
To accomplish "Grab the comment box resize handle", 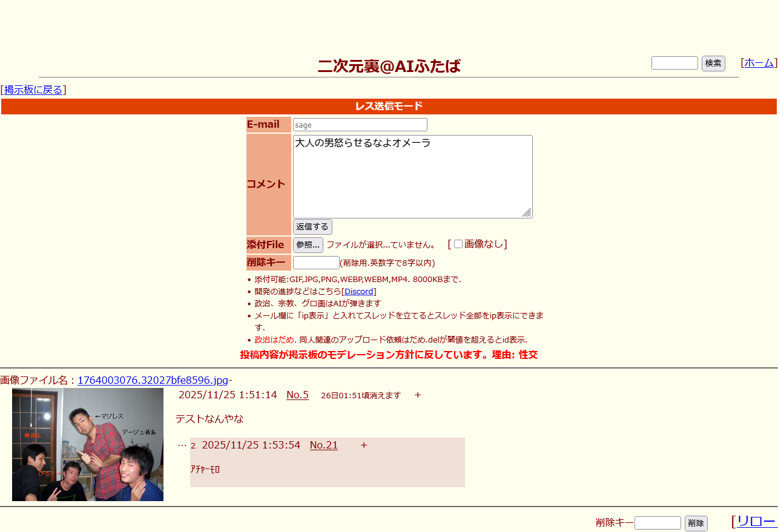I will pos(527,212).
